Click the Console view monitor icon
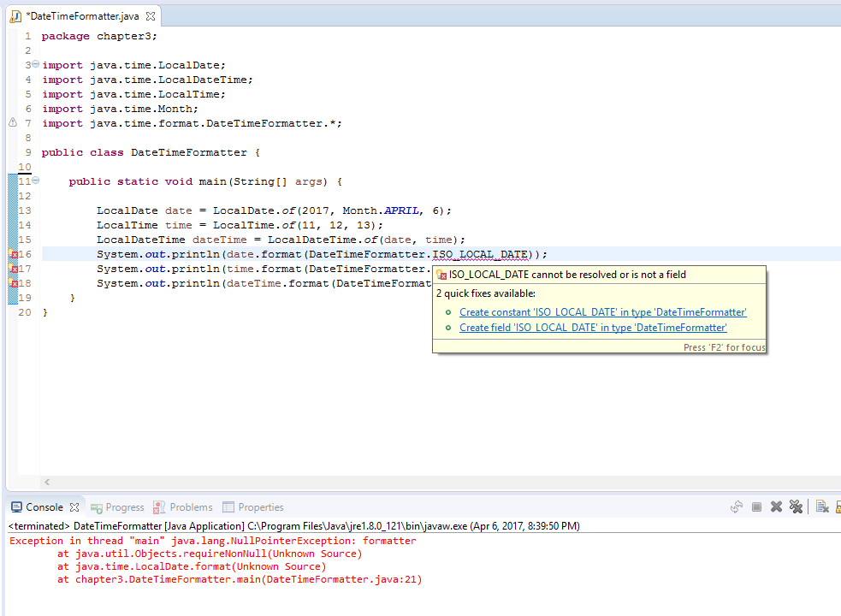 (16, 507)
